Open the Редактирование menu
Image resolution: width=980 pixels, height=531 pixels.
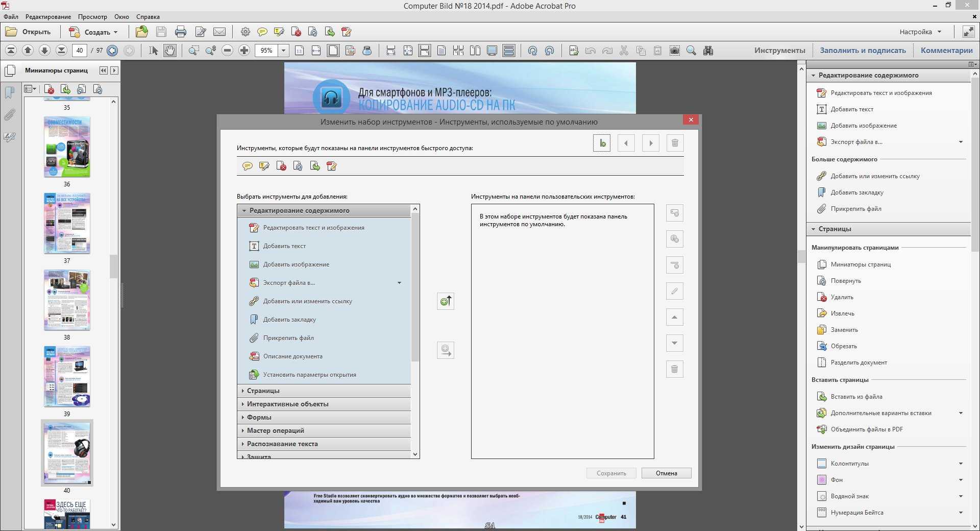tap(48, 17)
